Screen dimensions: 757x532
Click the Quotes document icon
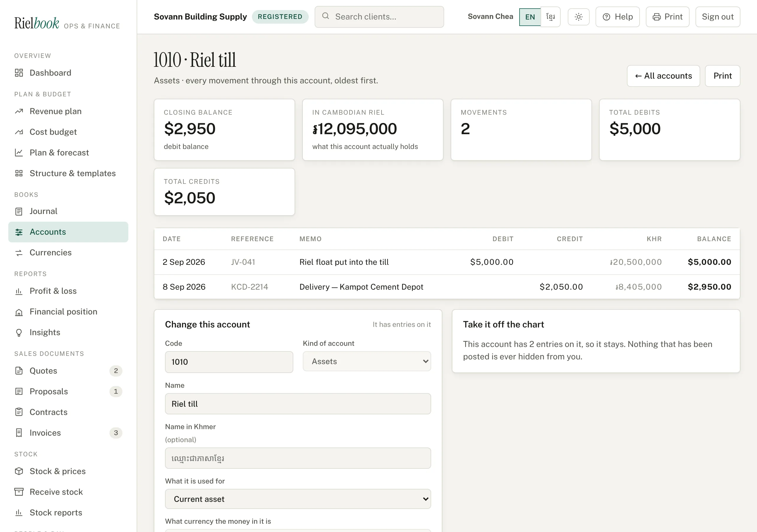pyautogui.click(x=19, y=371)
